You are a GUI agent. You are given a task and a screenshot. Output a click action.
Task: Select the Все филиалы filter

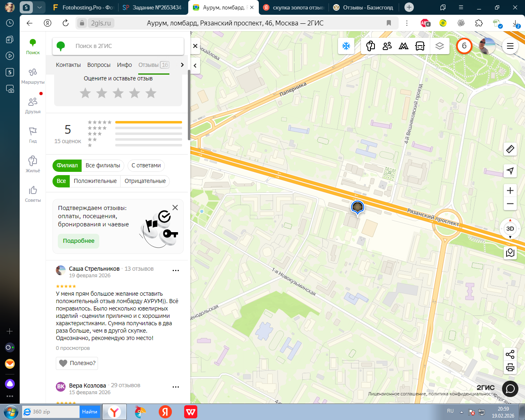[103, 165]
